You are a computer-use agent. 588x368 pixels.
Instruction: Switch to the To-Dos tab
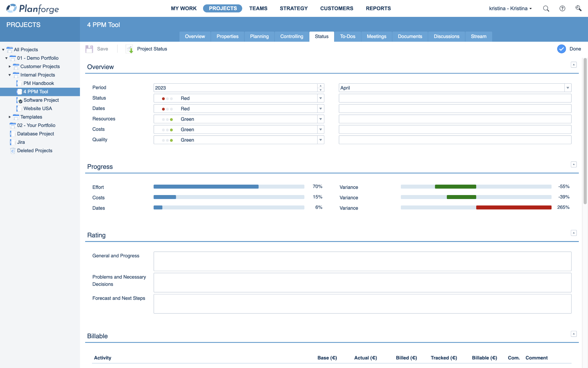point(348,36)
